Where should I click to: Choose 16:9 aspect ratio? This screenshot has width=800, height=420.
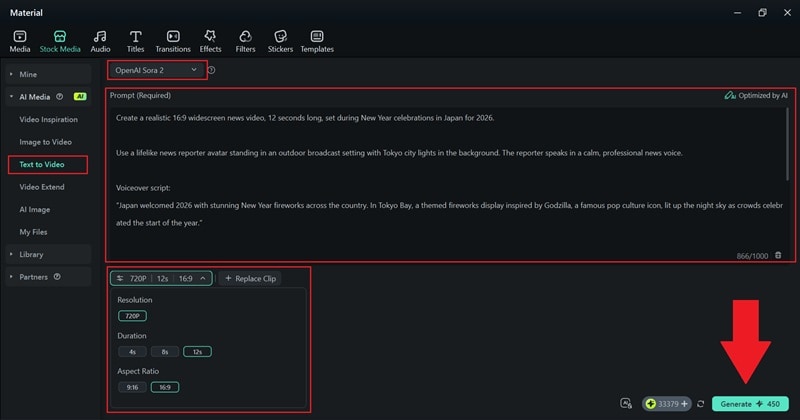point(165,387)
